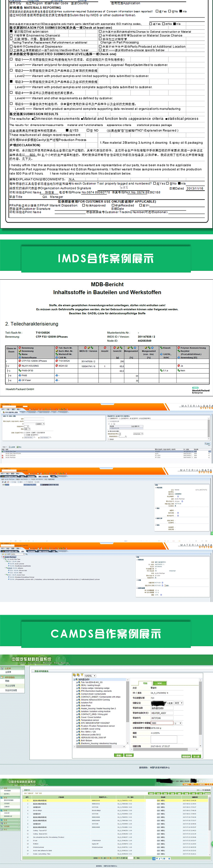Click the Temperature sensor tree icon
The width and height of the screenshot is (213, 868).
pos(79,720)
